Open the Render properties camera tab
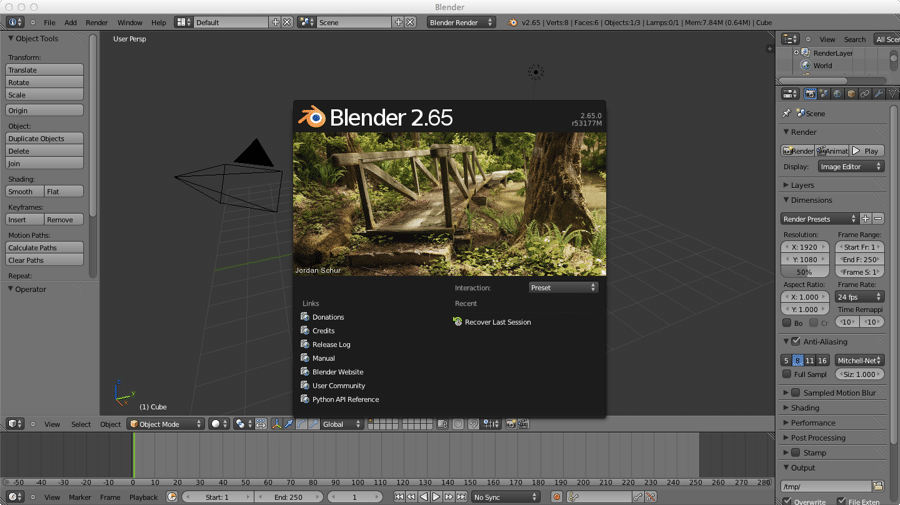The width and height of the screenshot is (900, 505). tap(811, 94)
